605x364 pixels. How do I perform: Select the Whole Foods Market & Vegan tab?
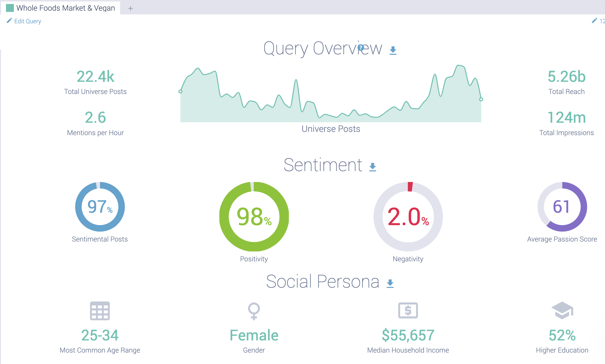(x=66, y=8)
